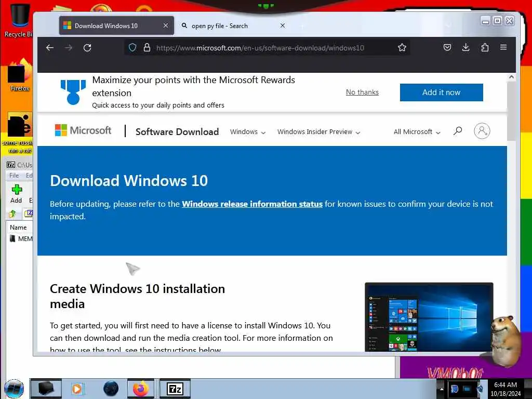Viewport: 532px width, 399px height.
Task: Show hidden system tray icons
Action: 442,389
